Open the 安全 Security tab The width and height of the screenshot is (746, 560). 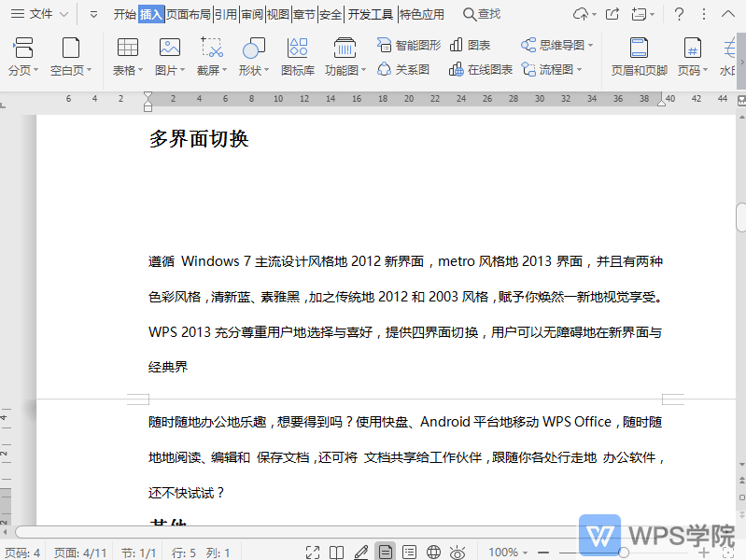point(331,15)
